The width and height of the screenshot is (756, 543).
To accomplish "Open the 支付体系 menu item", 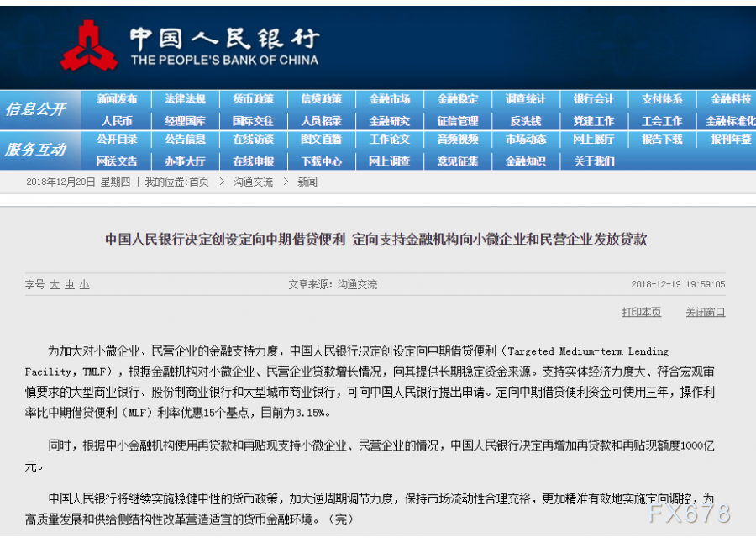I will point(662,99).
